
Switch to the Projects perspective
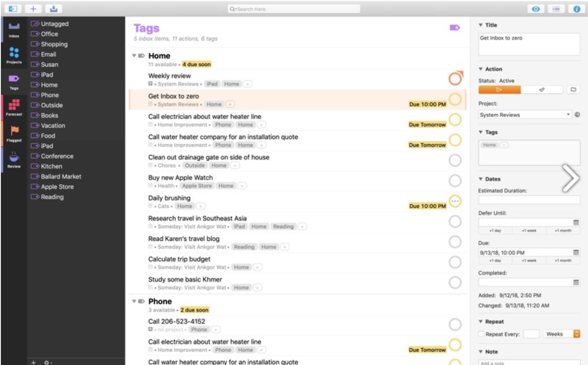pyautogui.click(x=14, y=55)
